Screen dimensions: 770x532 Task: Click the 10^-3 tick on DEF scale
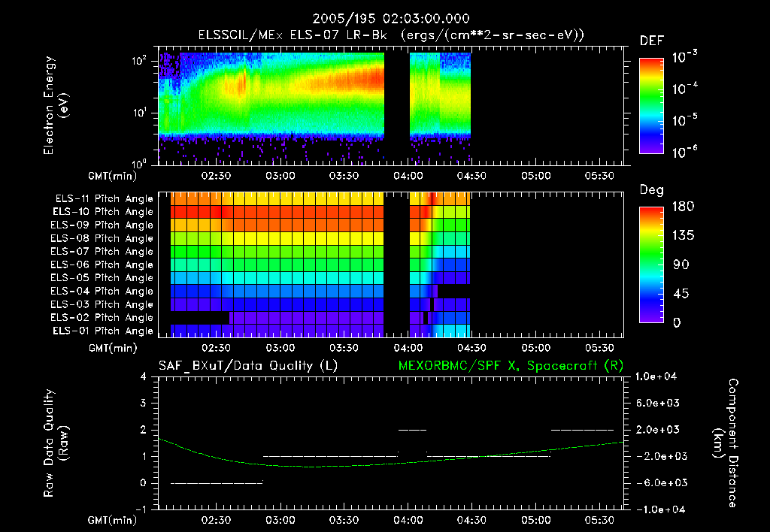click(685, 57)
